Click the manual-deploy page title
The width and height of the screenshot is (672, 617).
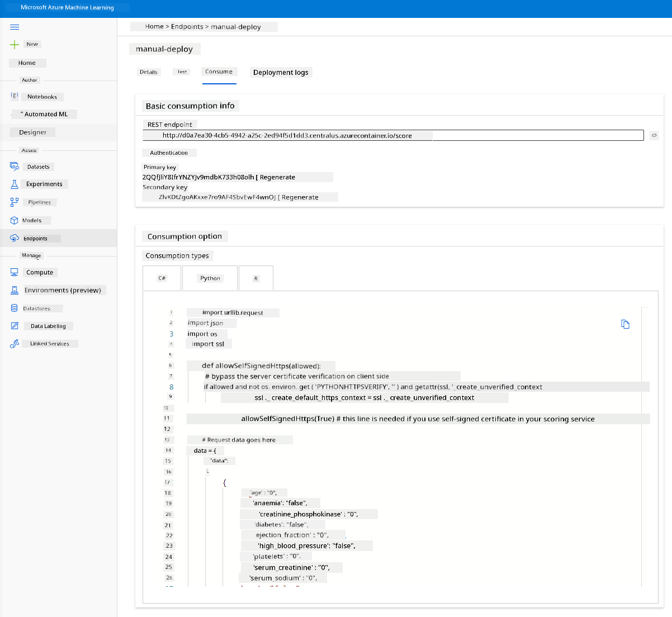(x=164, y=49)
